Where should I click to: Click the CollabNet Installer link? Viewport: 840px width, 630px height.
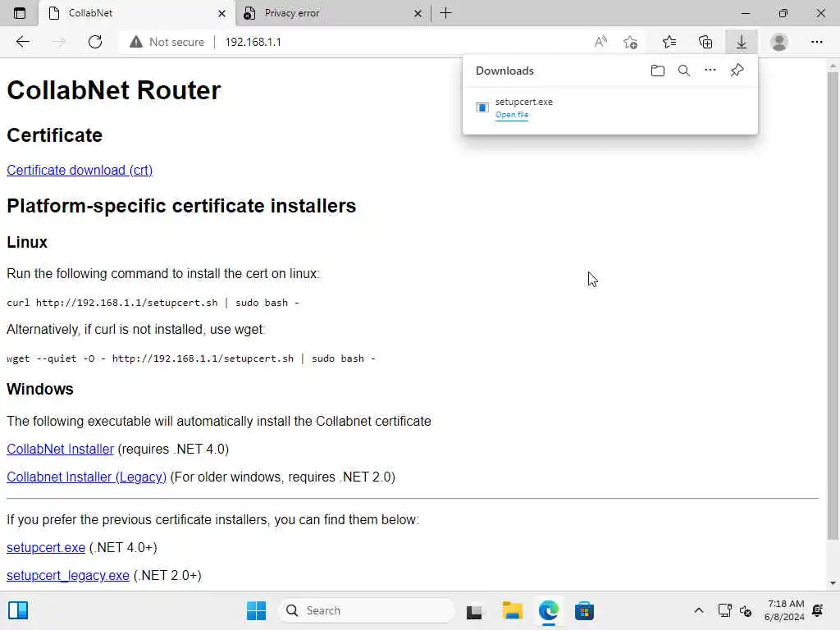[x=60, y=449]
